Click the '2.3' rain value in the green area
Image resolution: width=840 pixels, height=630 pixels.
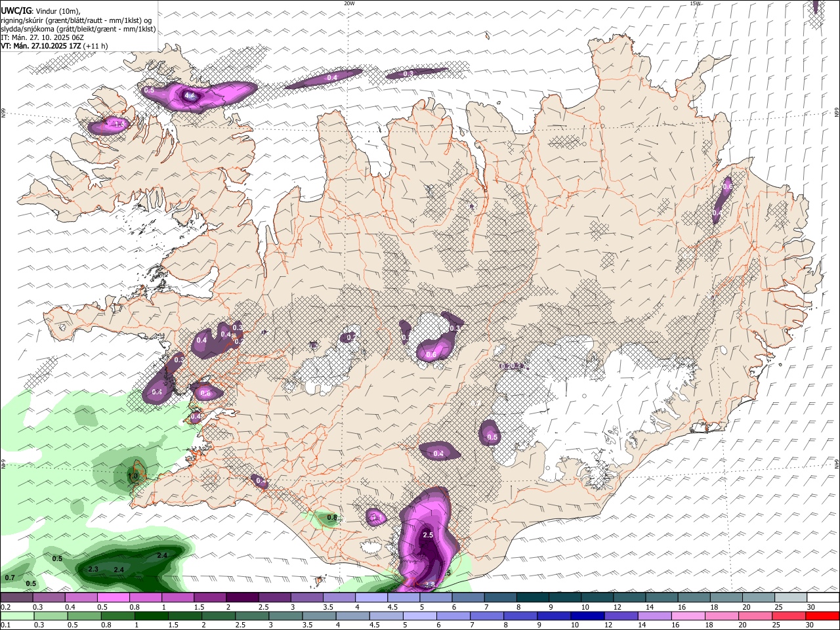tap(93, 569)
